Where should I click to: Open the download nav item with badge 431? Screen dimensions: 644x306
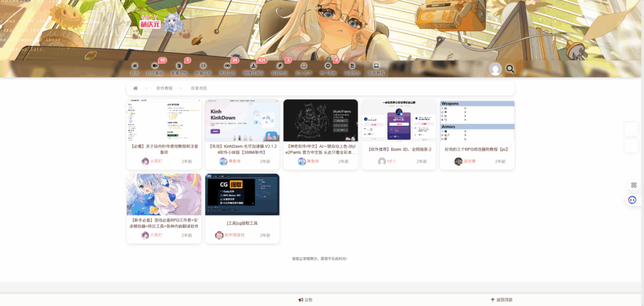tap(253, 69)
